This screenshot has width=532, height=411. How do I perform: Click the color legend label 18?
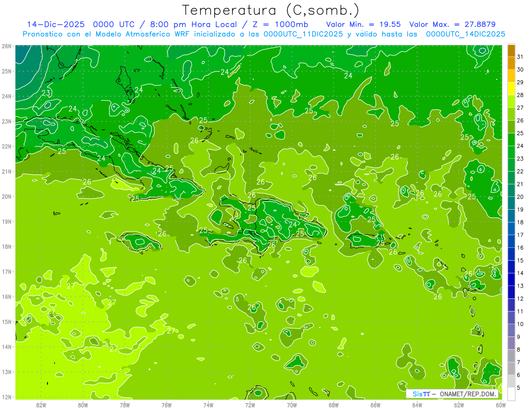[x=520, y=222]
